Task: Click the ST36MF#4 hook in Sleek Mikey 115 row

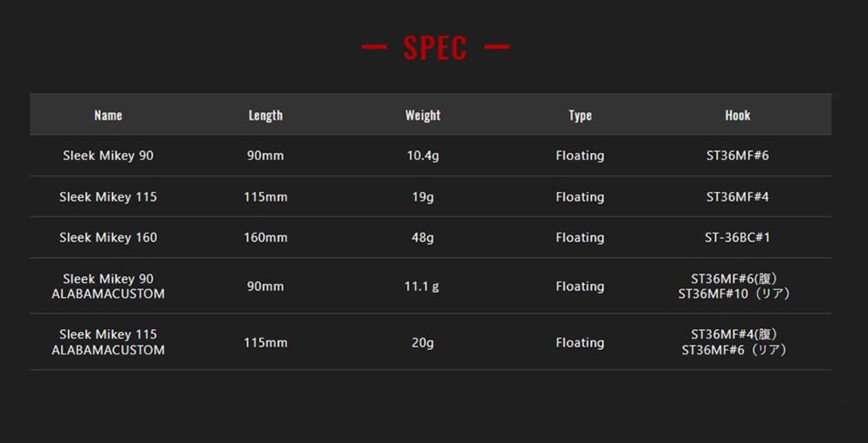Action: click(737, 197)
